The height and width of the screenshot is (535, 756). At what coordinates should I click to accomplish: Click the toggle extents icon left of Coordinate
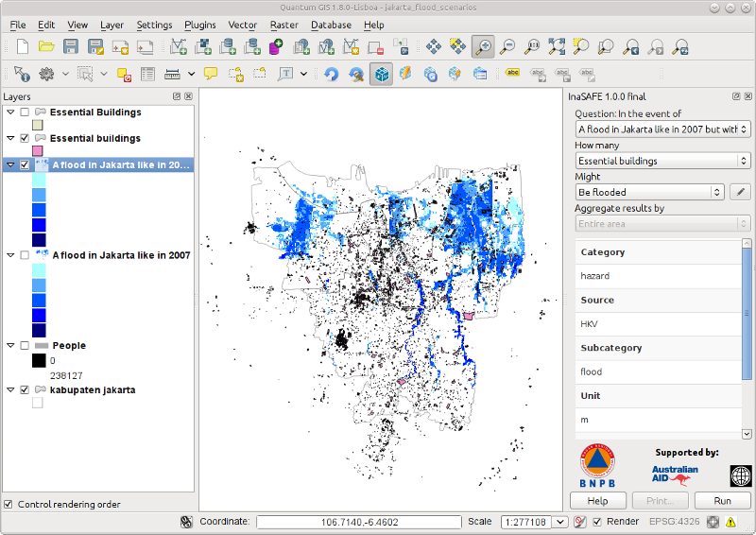coord(186,522)
